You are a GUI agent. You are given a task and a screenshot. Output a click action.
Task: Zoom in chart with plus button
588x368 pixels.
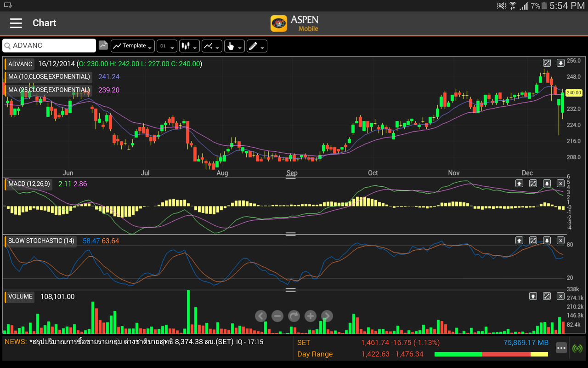coord(311,316)
